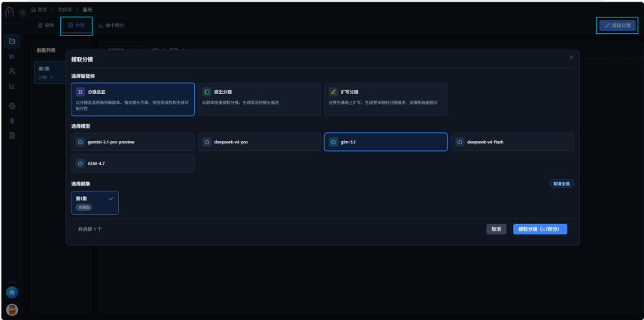Click the 取消 cancel button

point(496,229)
